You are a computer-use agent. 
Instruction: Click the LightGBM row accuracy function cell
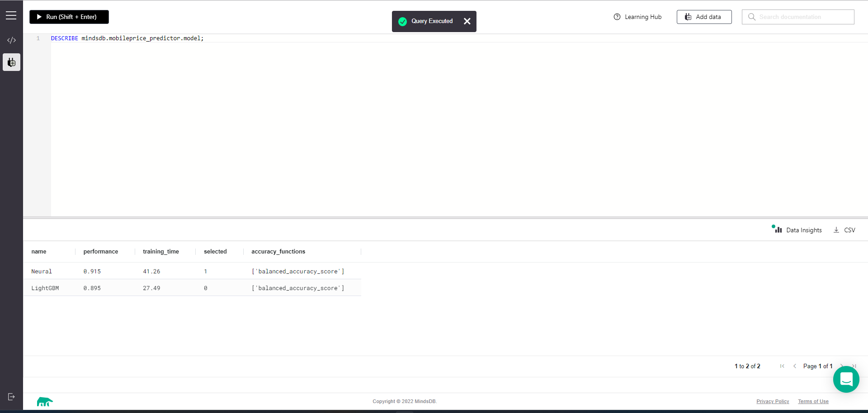pos(298,288)
